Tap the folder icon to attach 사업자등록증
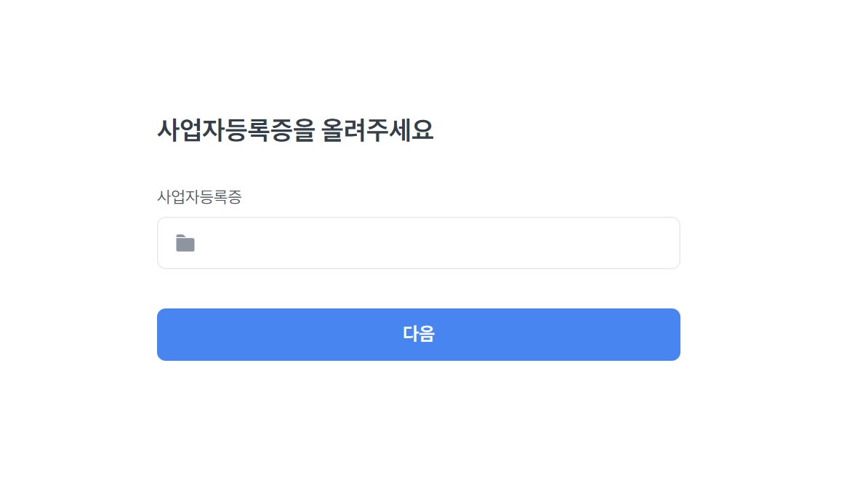 pos(185,243)
